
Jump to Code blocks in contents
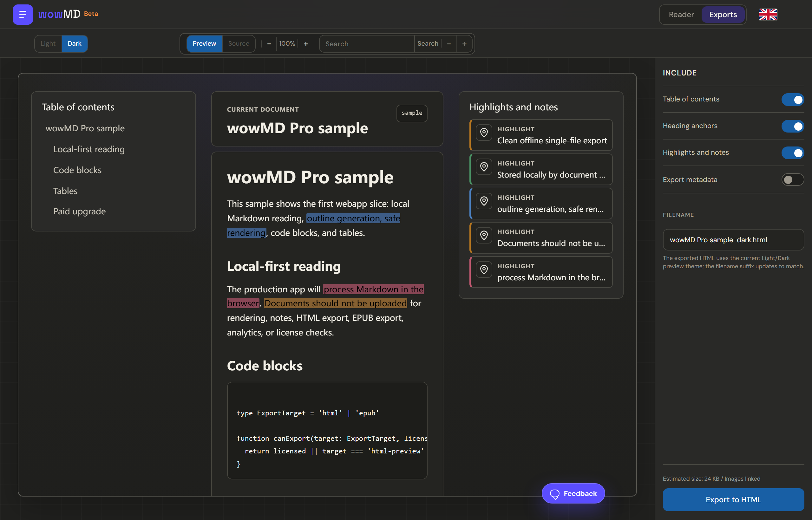click(x=77, y=170)
